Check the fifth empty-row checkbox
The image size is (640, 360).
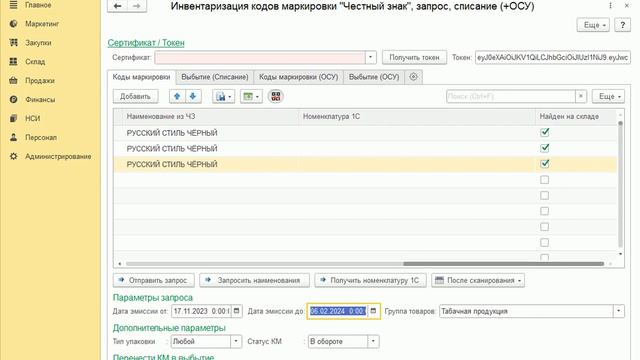point(544,242)
